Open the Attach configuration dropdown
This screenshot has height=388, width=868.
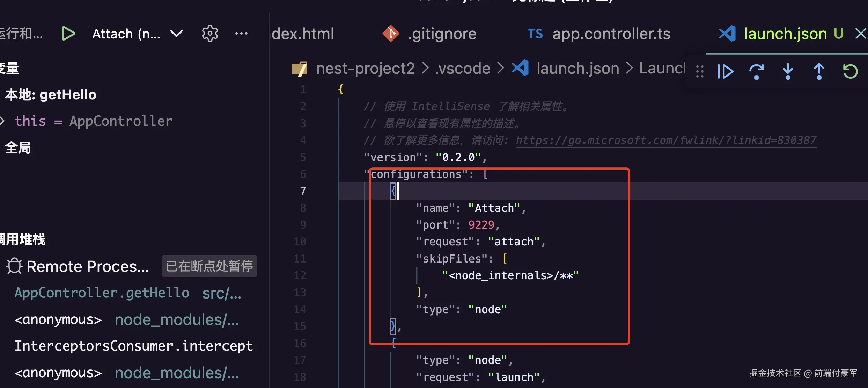tap(176, 34)
